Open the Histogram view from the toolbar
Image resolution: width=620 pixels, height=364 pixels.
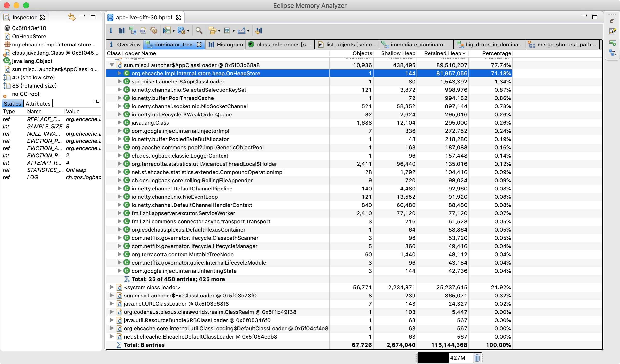tap(122, 30)
